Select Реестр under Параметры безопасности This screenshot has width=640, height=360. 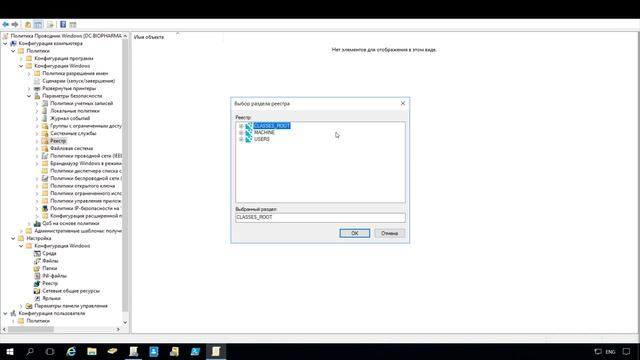coord(58,141)
